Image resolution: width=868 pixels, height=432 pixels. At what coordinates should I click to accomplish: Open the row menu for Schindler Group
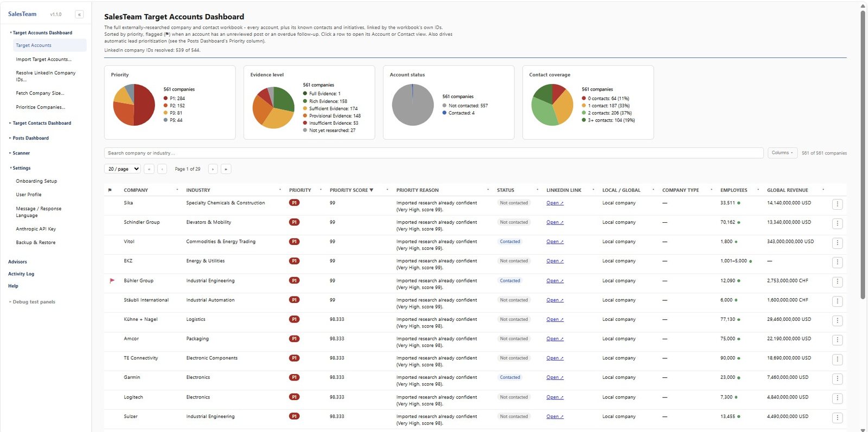coord(838,223)
